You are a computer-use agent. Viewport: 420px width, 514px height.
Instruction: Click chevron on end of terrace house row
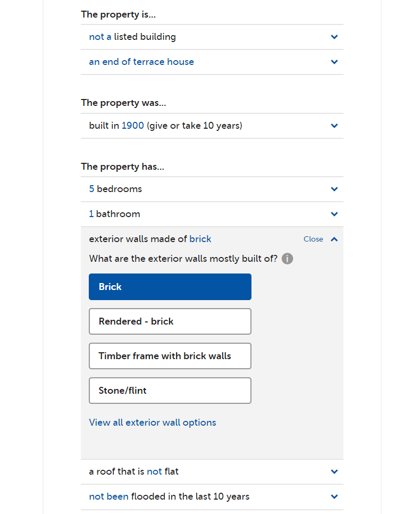tap(334, 62)
